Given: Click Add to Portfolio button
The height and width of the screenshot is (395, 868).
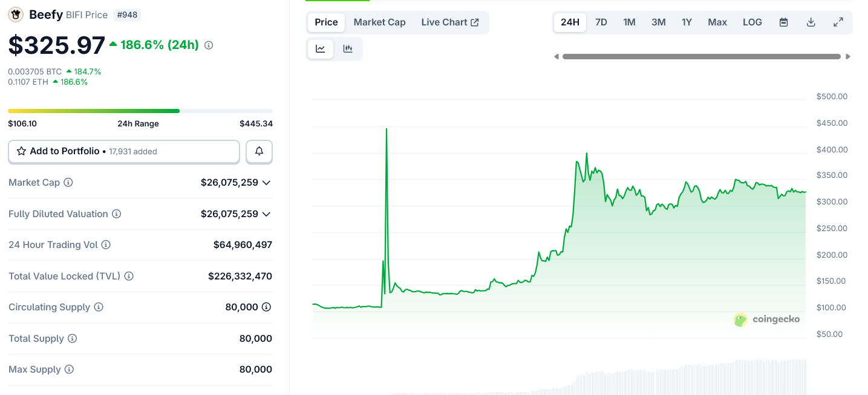Looking at the screenshot, I should click(x=124, y=151).
